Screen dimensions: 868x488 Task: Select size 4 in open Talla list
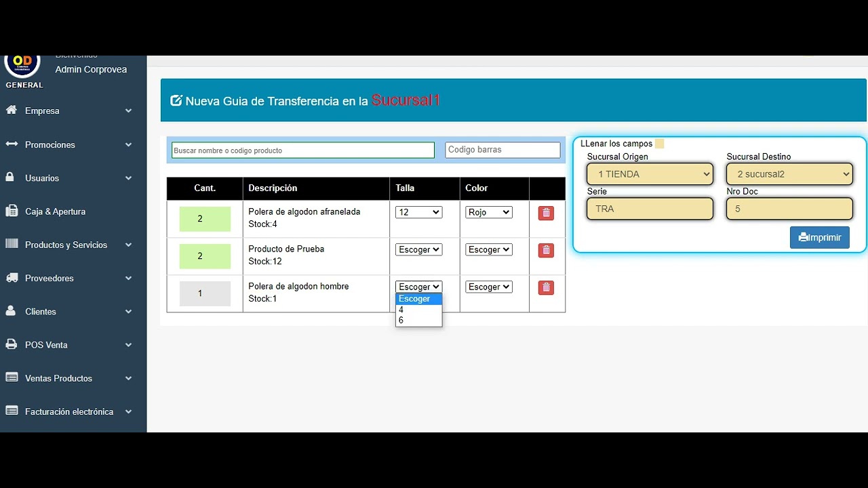click(x=418, y=310)
